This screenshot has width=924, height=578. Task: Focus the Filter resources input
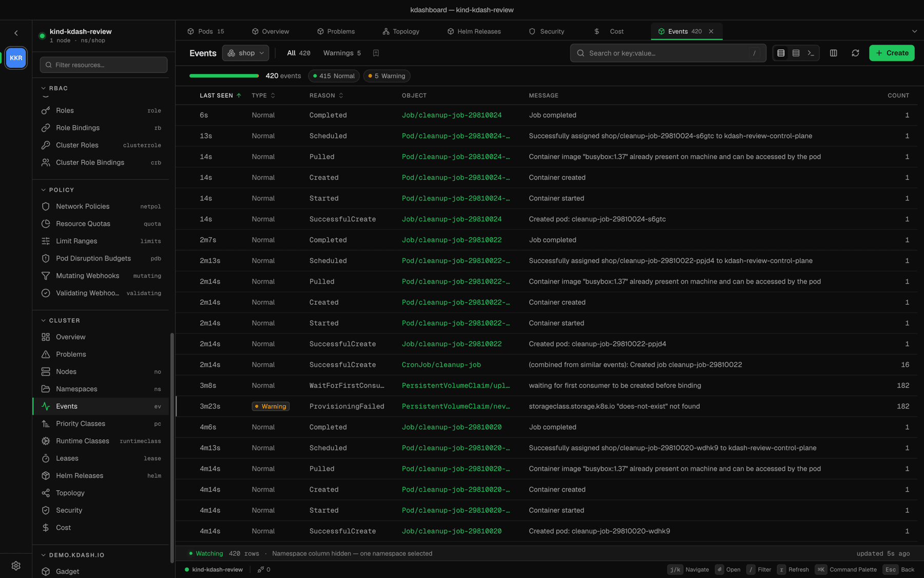(104, 65)
